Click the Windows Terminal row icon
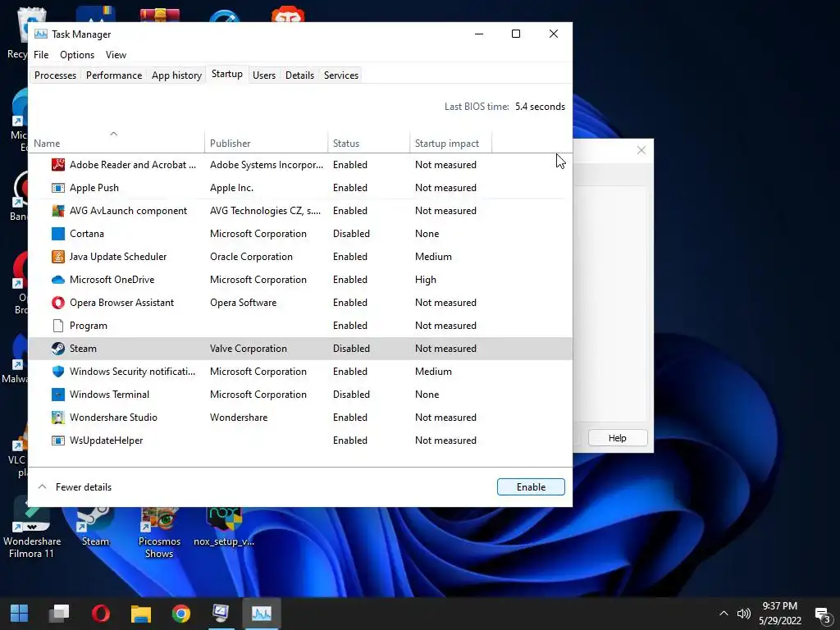Screen dimensions: 840x630 click(x=58, y=395)
